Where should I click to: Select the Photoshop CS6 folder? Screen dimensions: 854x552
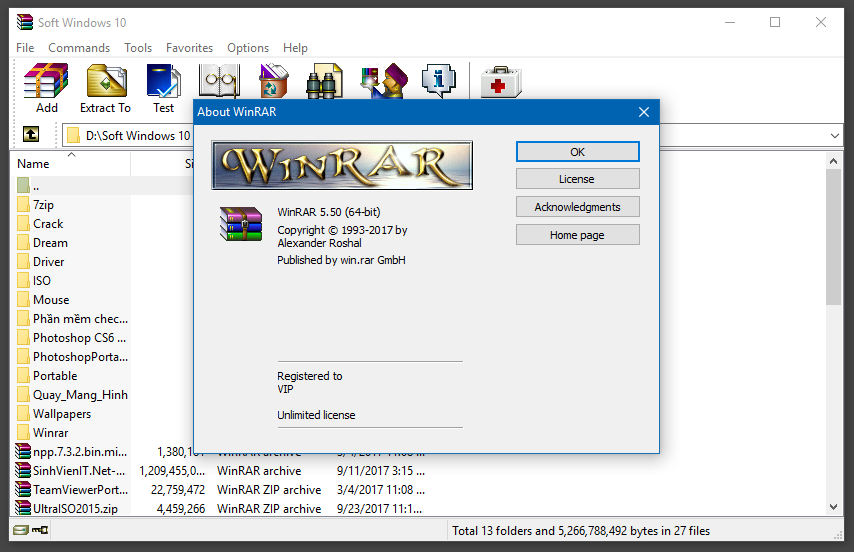pyautogui.click(x=79, y=338)
